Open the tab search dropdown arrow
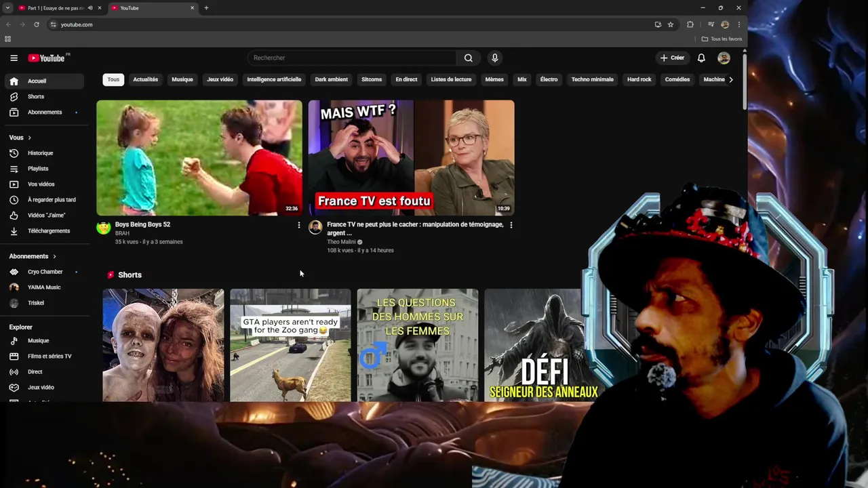 coord(7,8)
